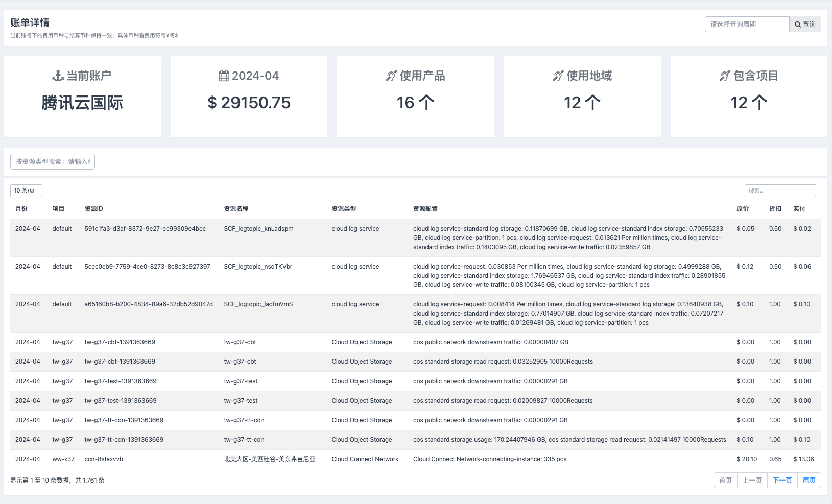Click the calendar icon beside 2024-04
Image resolution: width=832 pixels, height=504 pixels.
click(x=224, y=76)
